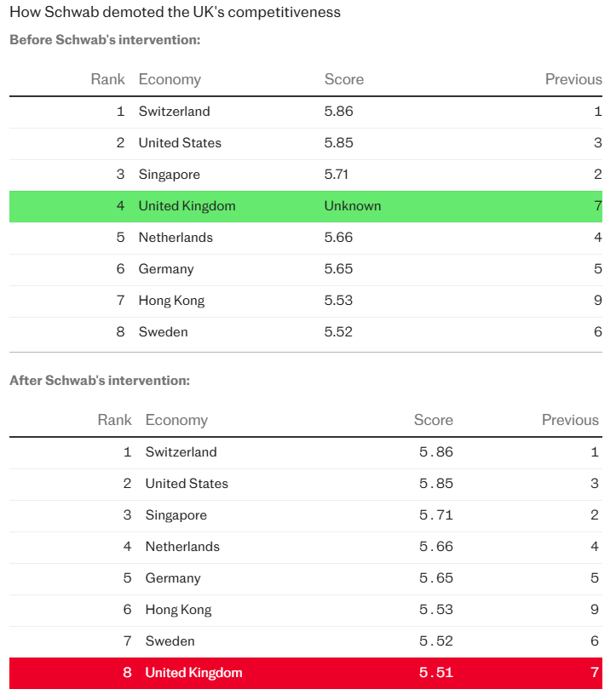Click Netherlands ranked 4 in the second table
This screenshot has width=616, height=695.
(182, 547)
